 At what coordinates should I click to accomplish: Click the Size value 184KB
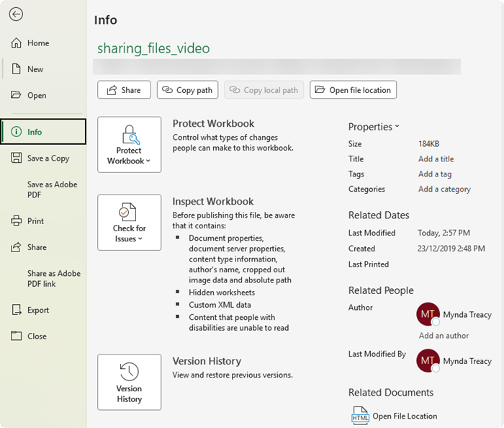coord(428,143)
